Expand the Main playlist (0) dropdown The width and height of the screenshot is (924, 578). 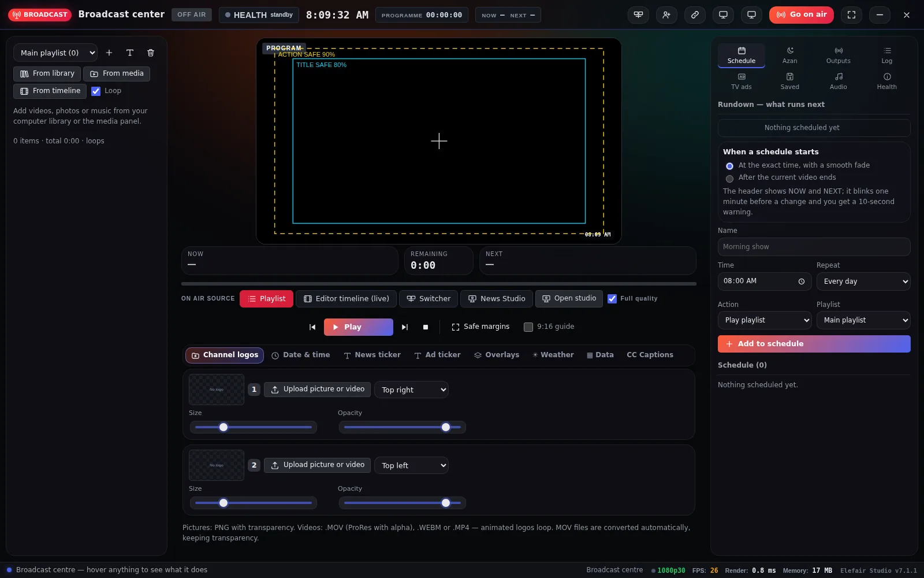[55, 53]
